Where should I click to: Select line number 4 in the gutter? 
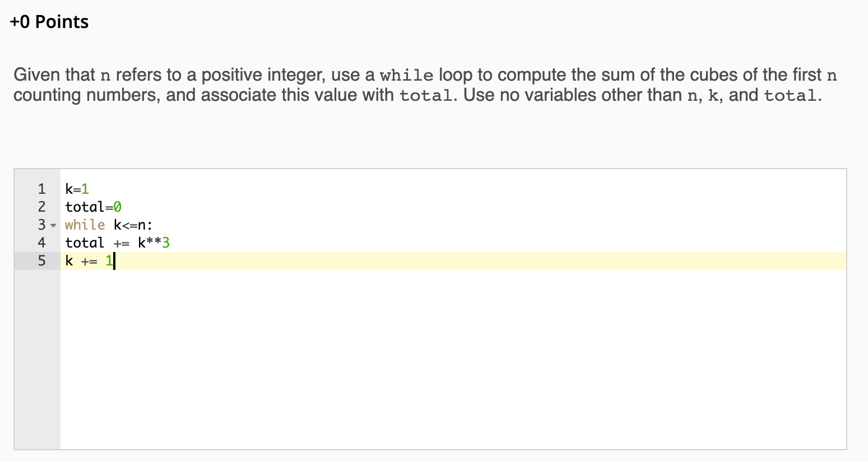coord(41,243)
